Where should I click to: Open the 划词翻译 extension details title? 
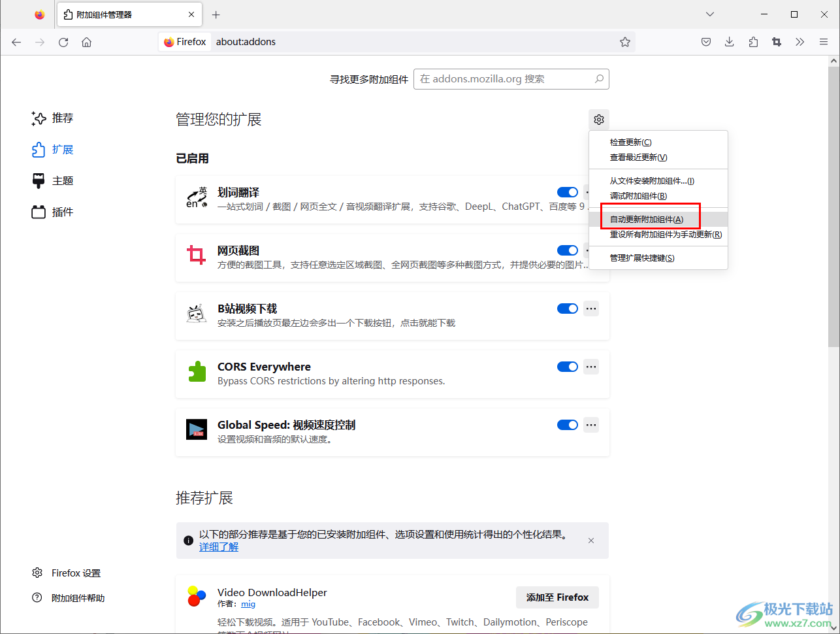238,192
